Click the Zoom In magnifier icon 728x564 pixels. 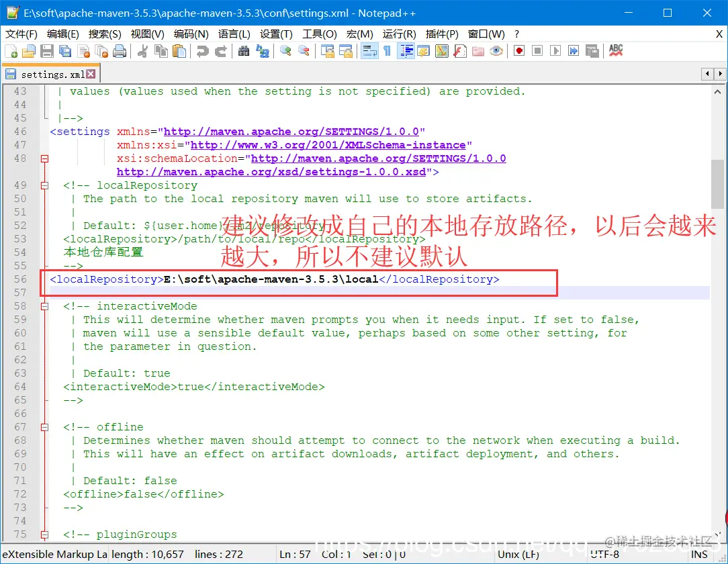coord(285,51)
